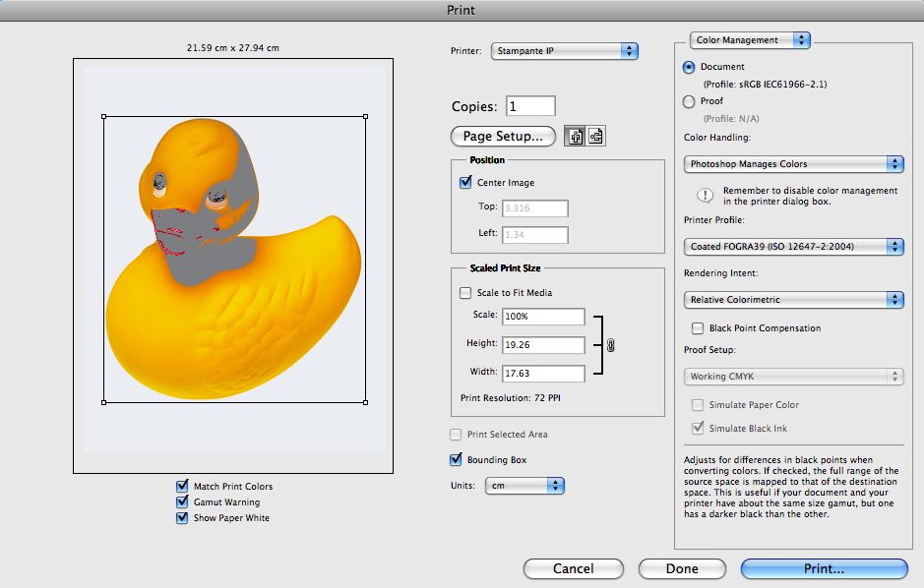Click the duck image print preview
924x588 pixels.
(234, 259)
